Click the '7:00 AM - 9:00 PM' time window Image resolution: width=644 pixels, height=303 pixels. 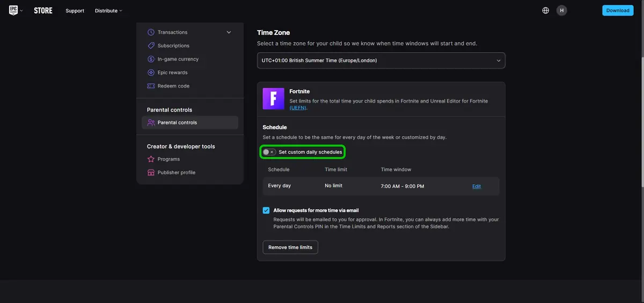pyautogui.click(x=402, y=186)
